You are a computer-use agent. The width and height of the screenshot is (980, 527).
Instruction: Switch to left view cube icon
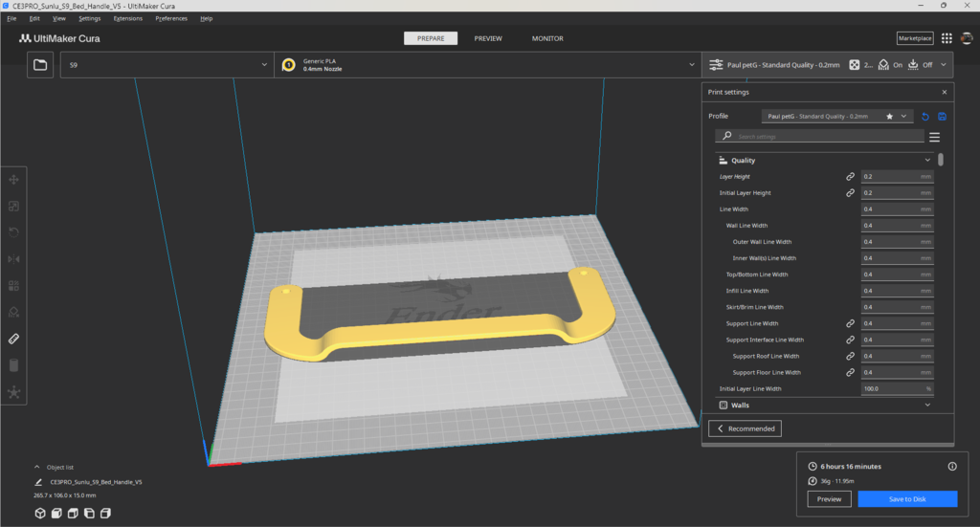89,514
